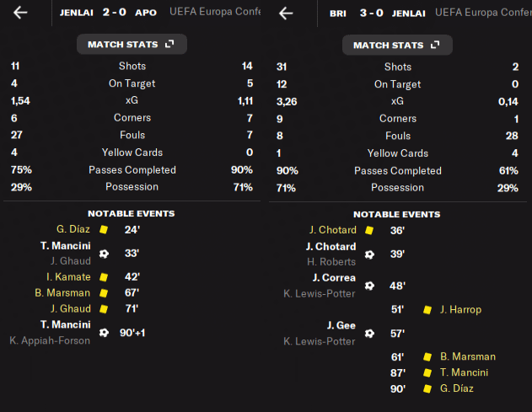
Task: Expand the Match Stats panel for JENLAI vs APO
Action: pyautogui.click(x=131, y=45)
